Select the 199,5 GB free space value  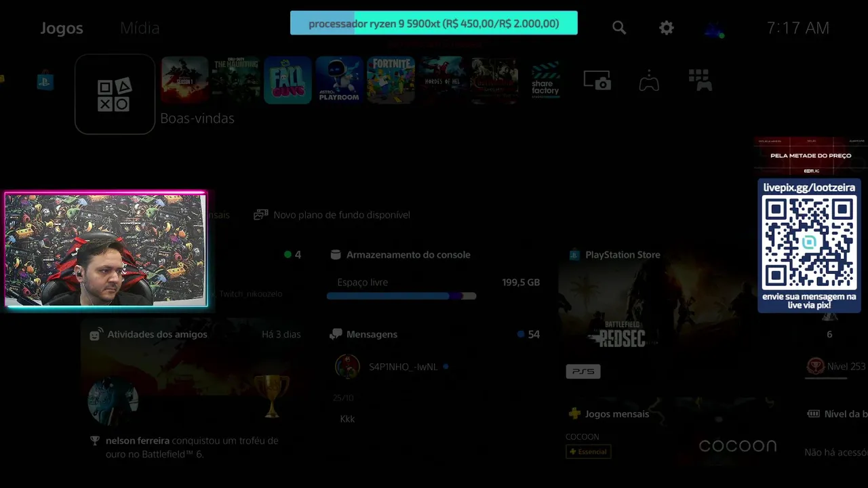(521, 282)
